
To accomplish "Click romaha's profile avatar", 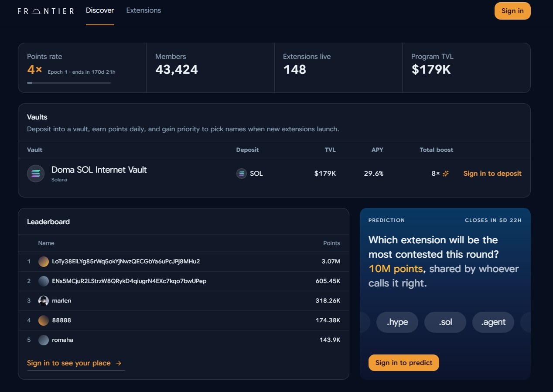I will click(x=44, y=340).
